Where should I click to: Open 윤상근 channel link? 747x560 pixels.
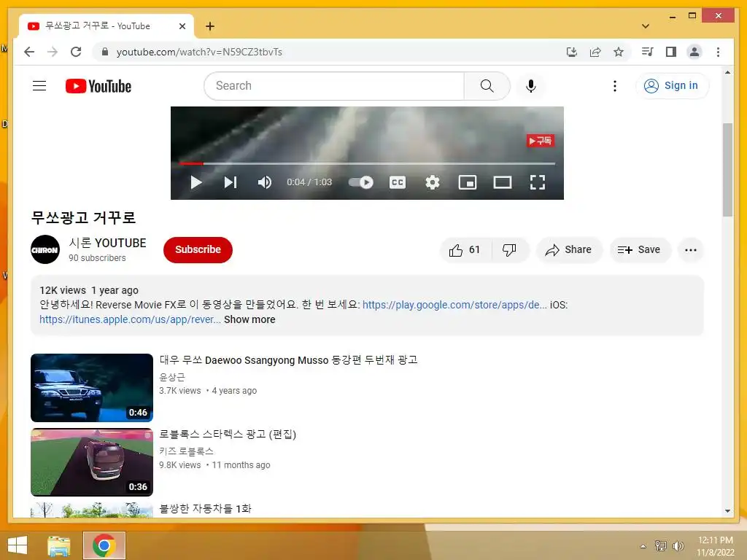point(172,377)
